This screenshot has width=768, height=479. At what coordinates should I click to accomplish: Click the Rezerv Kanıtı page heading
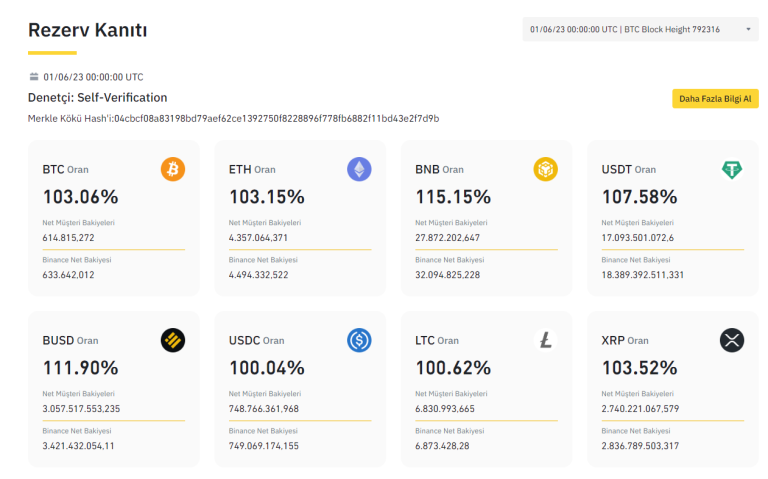88,30
